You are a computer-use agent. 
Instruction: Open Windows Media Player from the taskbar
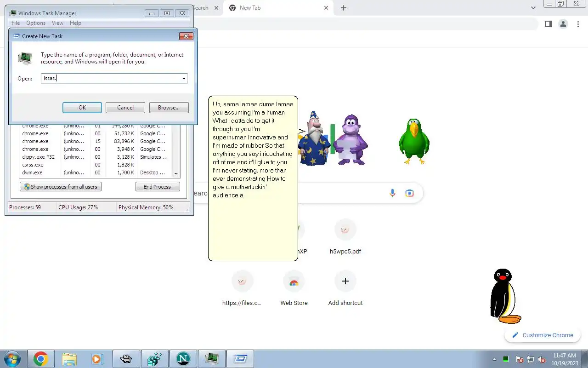[97, 359]
